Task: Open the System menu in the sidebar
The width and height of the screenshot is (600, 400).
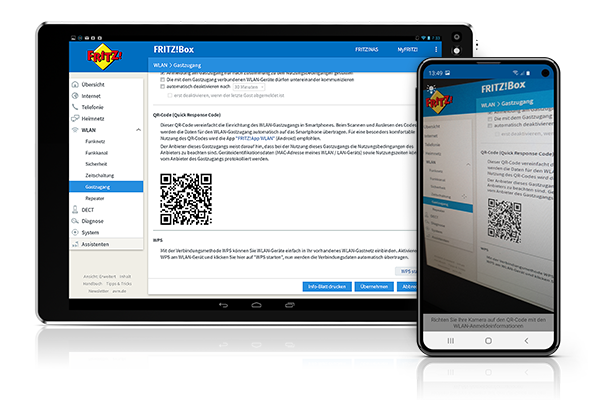Action: [x=91, y=232]
